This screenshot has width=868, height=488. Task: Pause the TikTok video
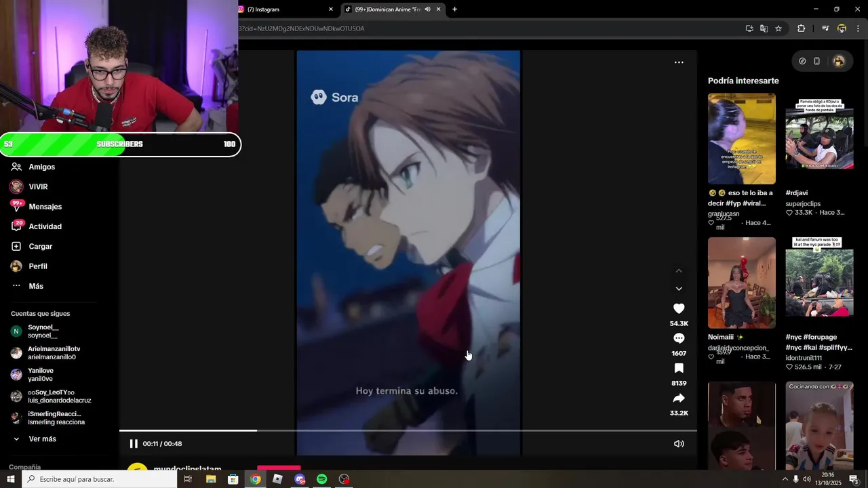click(134, 444)
